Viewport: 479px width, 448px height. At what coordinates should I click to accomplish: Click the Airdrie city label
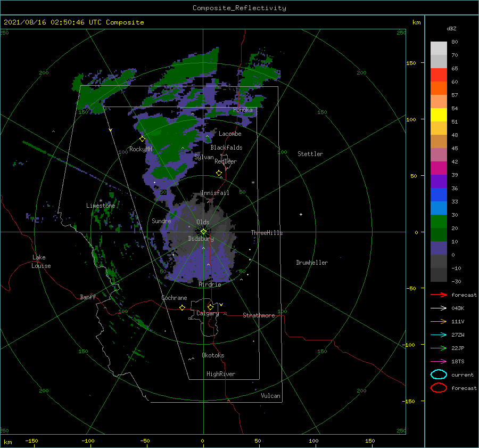(210, 284)
